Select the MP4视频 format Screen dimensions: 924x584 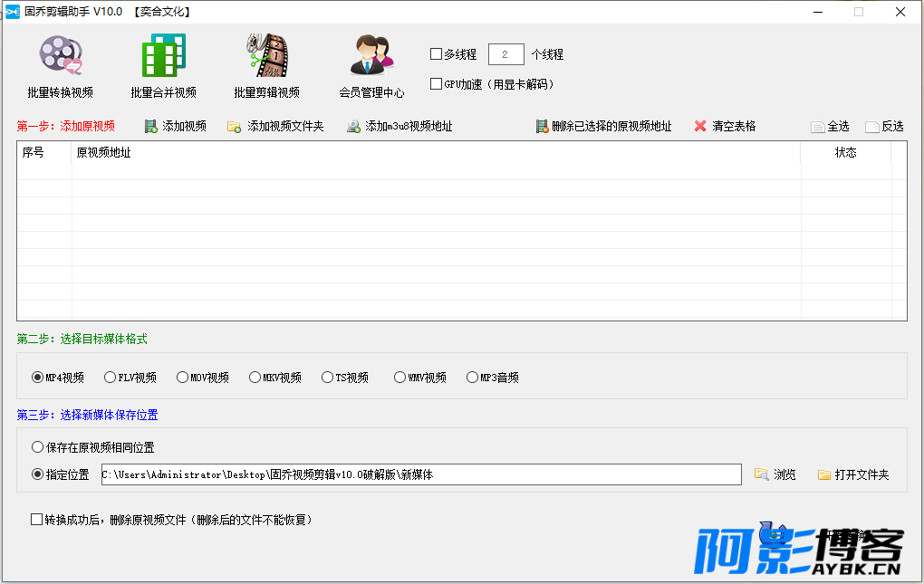[37, 378]
